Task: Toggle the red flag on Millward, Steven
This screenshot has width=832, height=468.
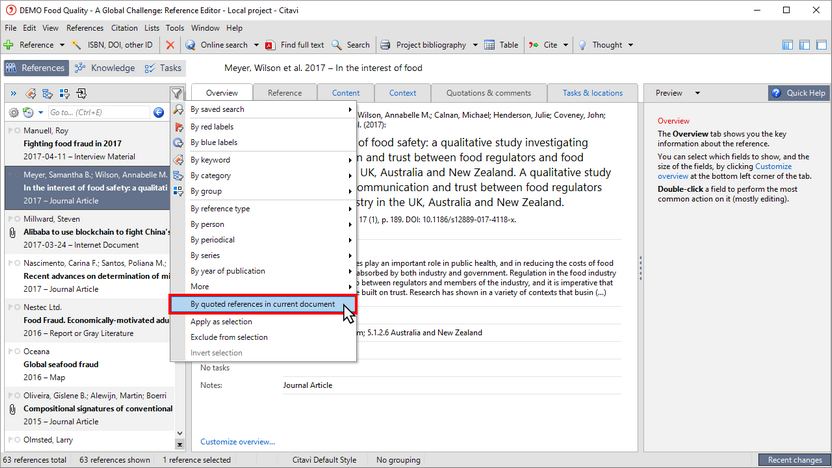Action: (10, 219)
